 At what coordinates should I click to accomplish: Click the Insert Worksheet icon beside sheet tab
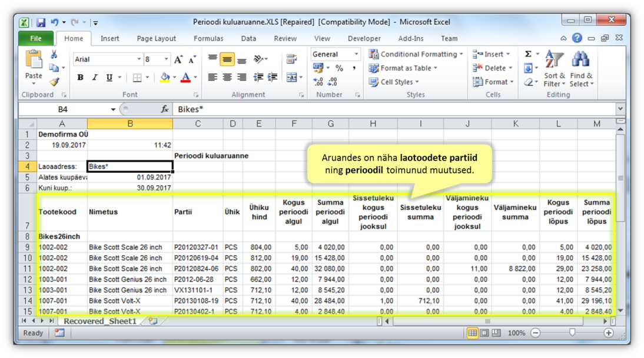153,322
